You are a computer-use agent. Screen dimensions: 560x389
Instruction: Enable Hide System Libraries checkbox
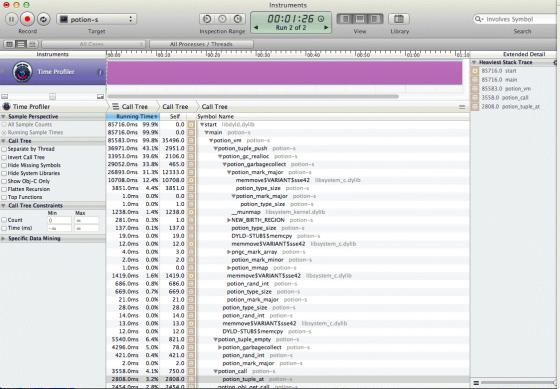coord(4,173)
